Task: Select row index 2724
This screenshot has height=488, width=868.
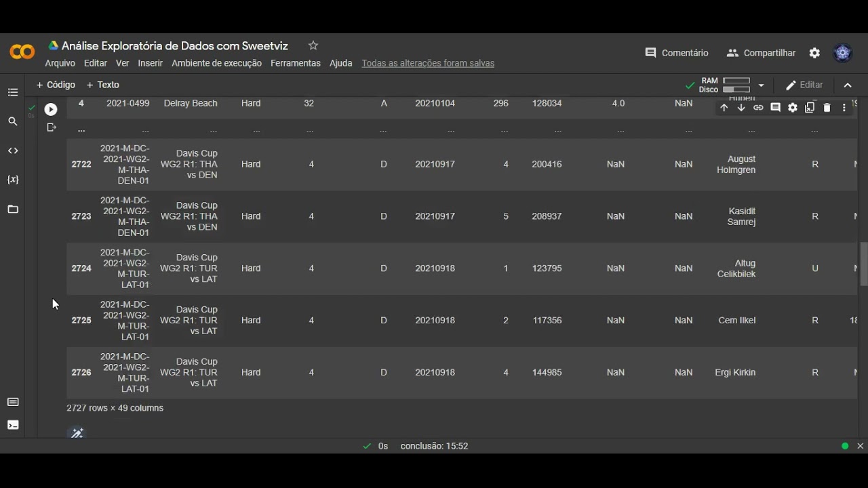Action: point(81,268)
